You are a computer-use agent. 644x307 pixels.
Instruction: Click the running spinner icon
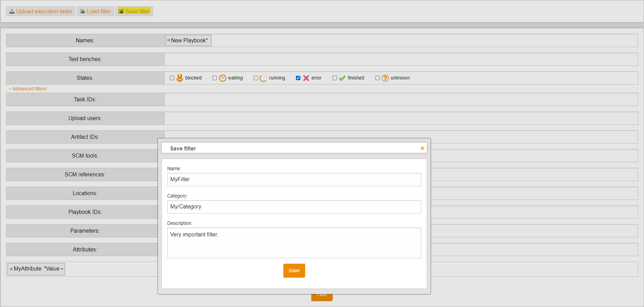coord(263,78)
